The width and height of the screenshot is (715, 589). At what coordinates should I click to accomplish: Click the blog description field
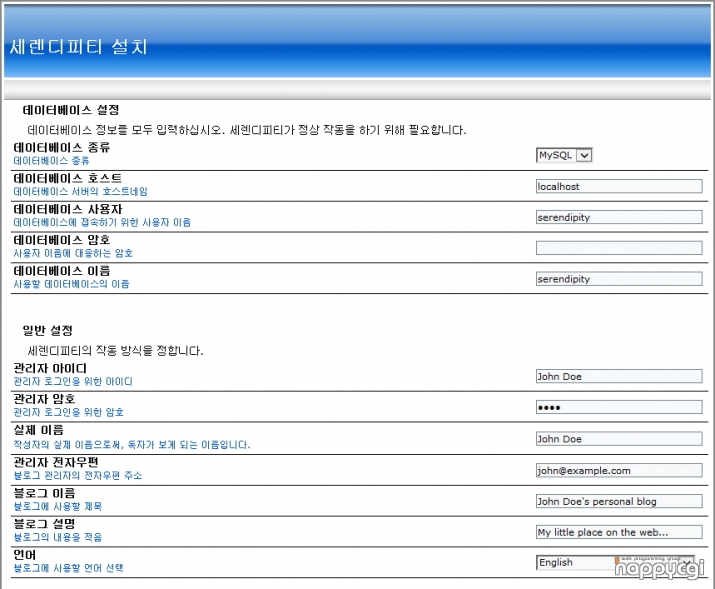point(619,532)
